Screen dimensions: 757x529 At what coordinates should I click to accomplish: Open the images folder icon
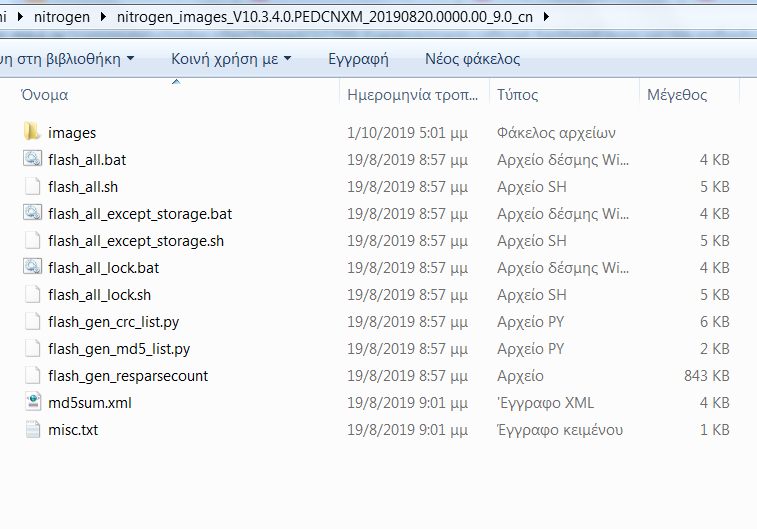click(x=32, y=132)
